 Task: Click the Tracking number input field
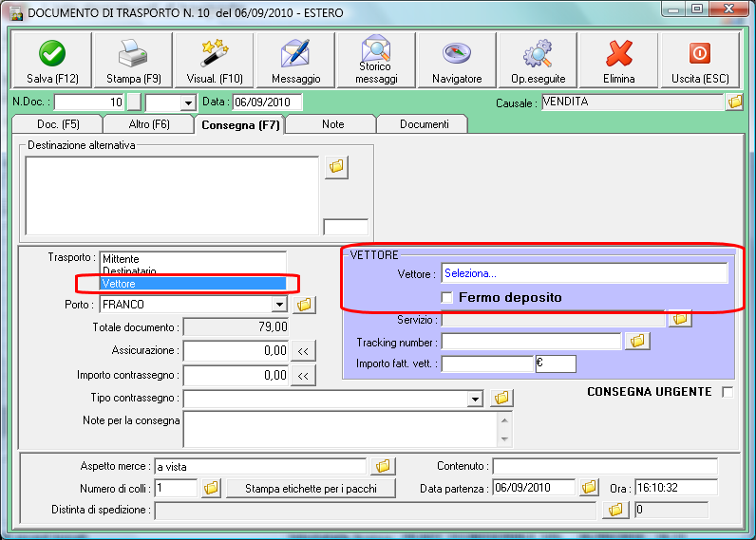[x=531, y=342]
